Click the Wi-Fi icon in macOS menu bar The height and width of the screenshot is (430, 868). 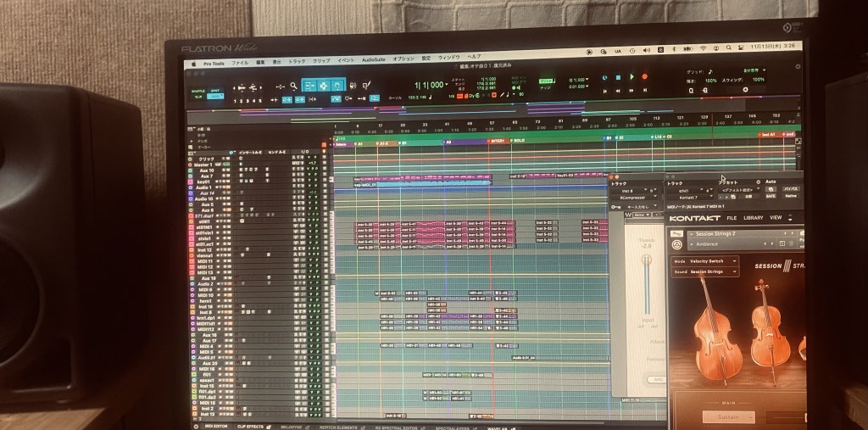pyautogui.click(x=703, y=48)
